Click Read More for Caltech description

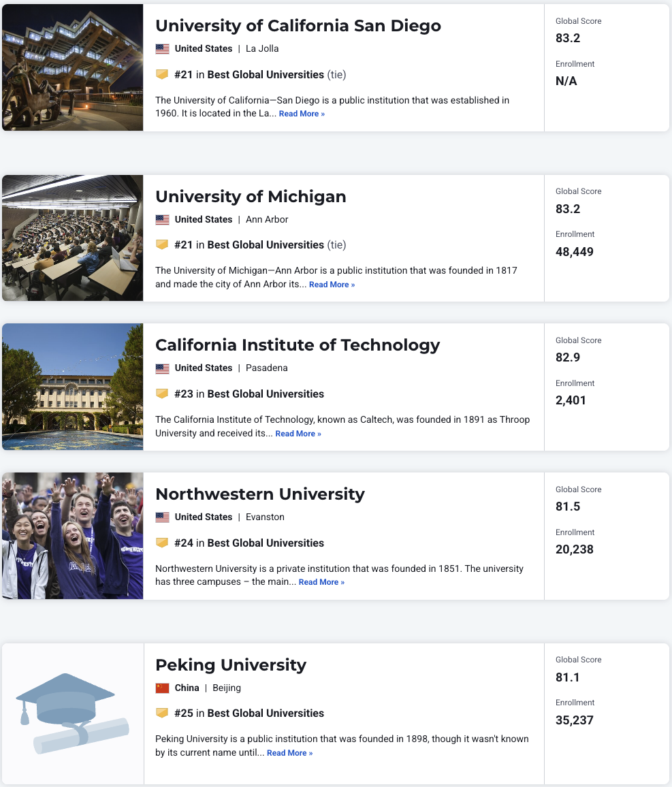(x=298, y=434)
